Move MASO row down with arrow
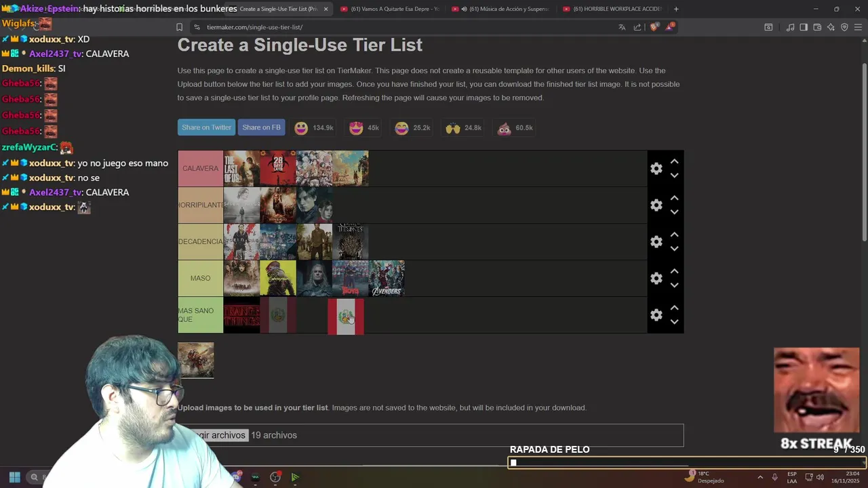Screen dimensions: 868x488 click(x=674, y=285)
